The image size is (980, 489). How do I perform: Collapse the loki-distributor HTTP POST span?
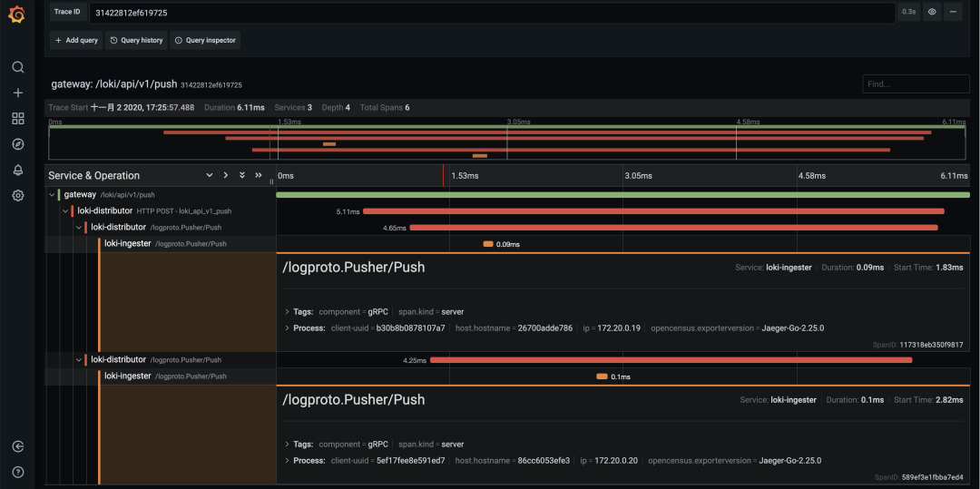65,211
